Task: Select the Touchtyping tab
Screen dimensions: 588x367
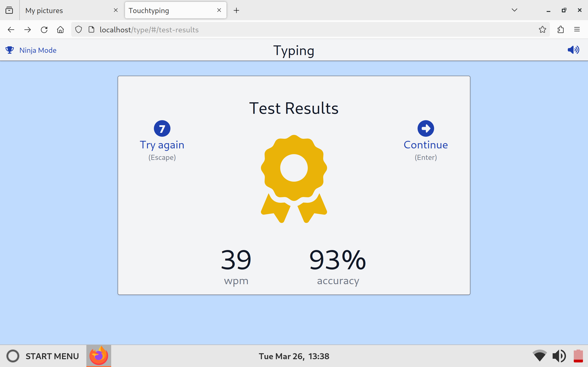Action: pyautogui.click(x=170, y=11)
